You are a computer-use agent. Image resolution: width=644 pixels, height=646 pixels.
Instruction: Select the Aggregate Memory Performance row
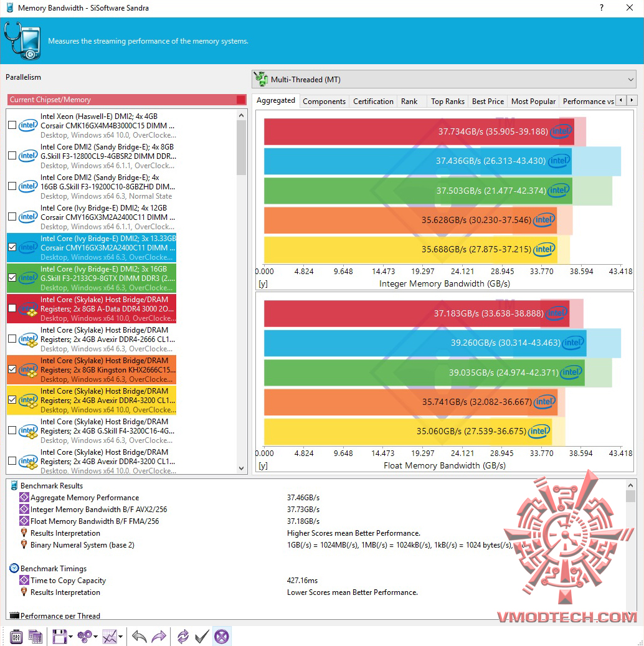click(x=317, y=497)
